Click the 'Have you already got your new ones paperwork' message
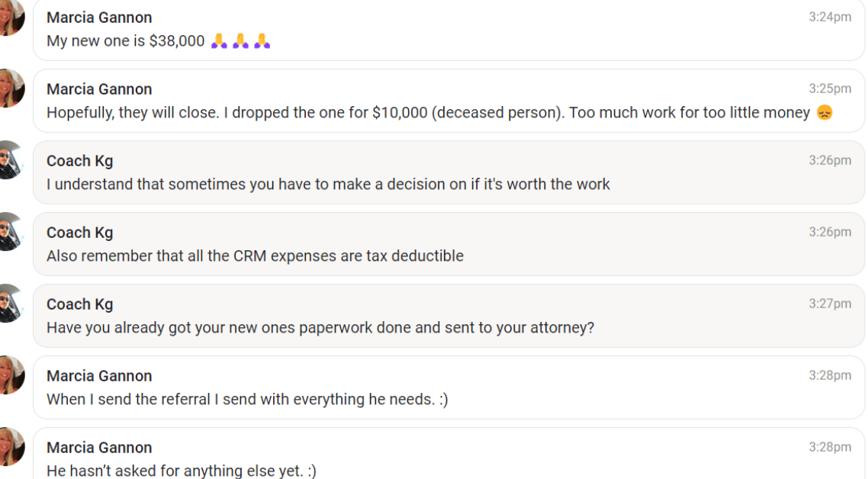This screenshot has height=479, width=868. click(320, 328)
